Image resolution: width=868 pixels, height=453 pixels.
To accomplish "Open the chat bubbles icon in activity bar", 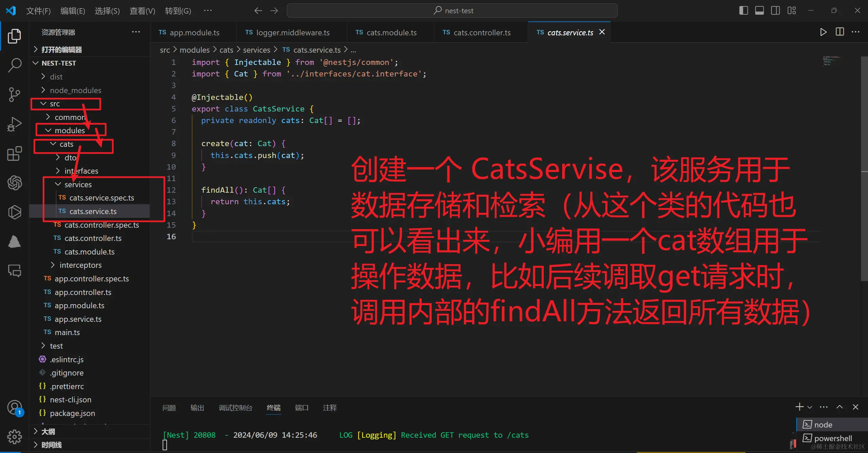I will (x=14, y=271).
